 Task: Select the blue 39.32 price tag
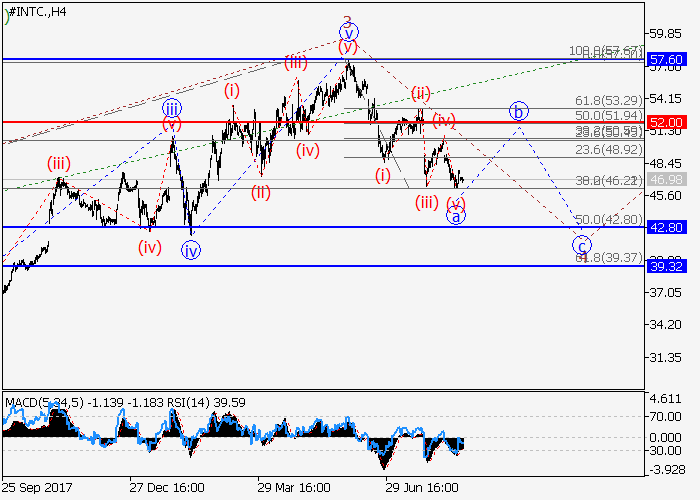(x=665, y=266)
